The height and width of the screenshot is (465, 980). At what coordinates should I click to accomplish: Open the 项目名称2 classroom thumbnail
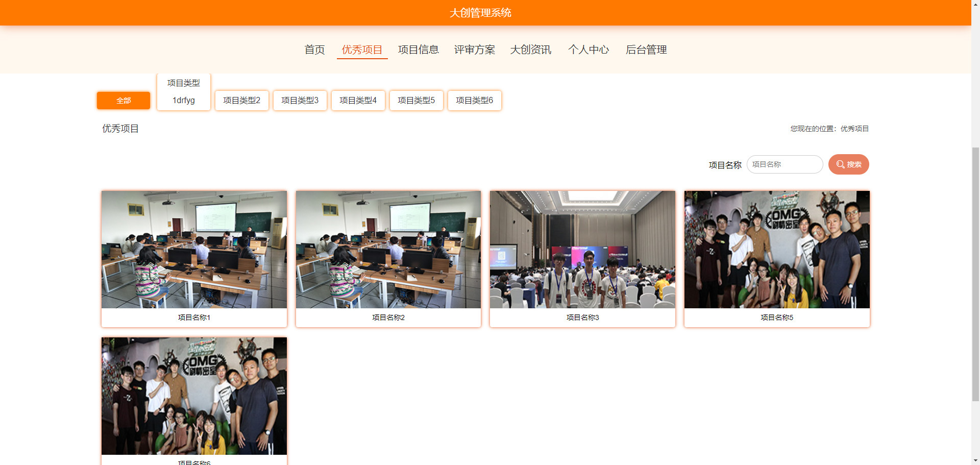coord(388,250)
